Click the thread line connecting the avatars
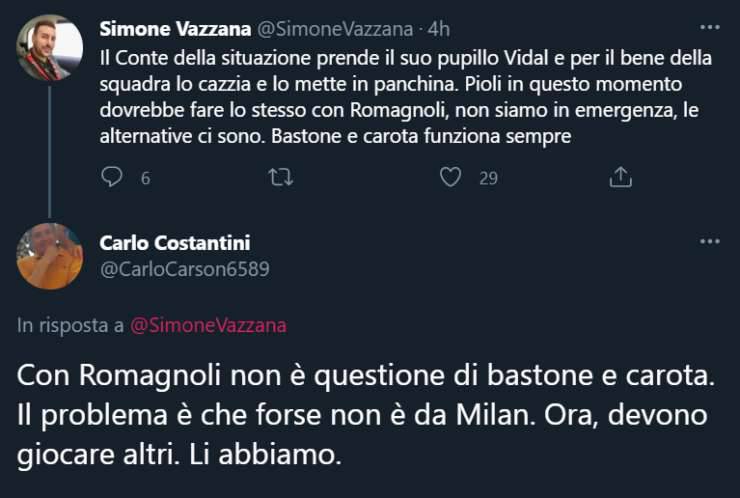Image resolution: width=740 pixels, height=498 pixels. pyautogui.click(x=50, y=150)
